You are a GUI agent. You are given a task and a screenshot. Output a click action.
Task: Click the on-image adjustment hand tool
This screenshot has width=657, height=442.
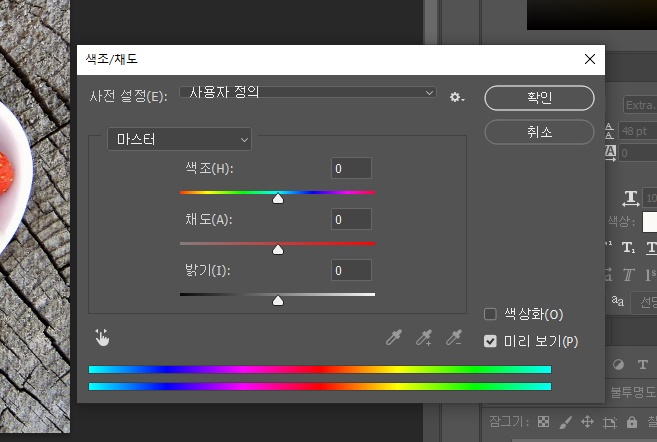(102, 338)
